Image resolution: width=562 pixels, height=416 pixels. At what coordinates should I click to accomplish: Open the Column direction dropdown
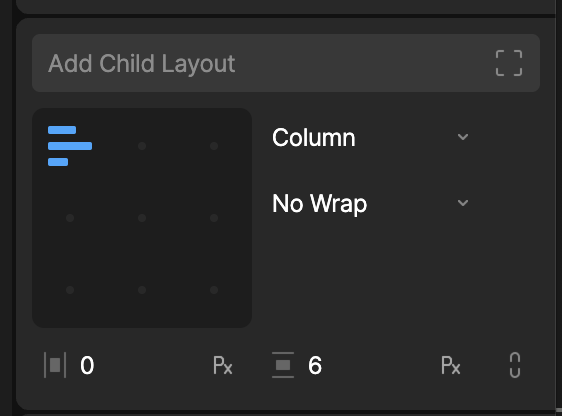point(371,137)
